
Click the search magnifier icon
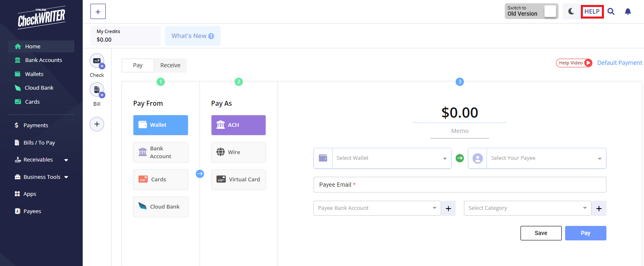point(611,12)
